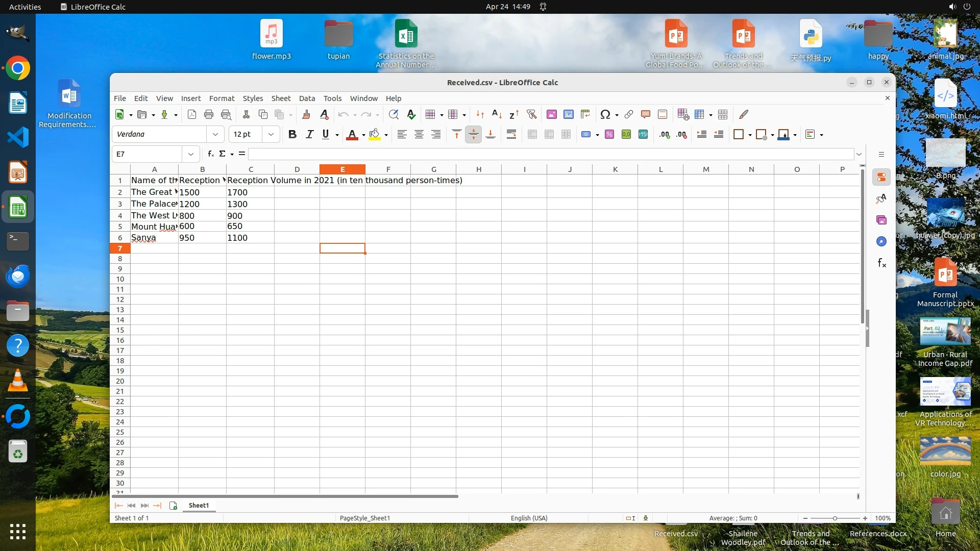
Task: Click the Insert Chart icon
Action: pos(568,114)
